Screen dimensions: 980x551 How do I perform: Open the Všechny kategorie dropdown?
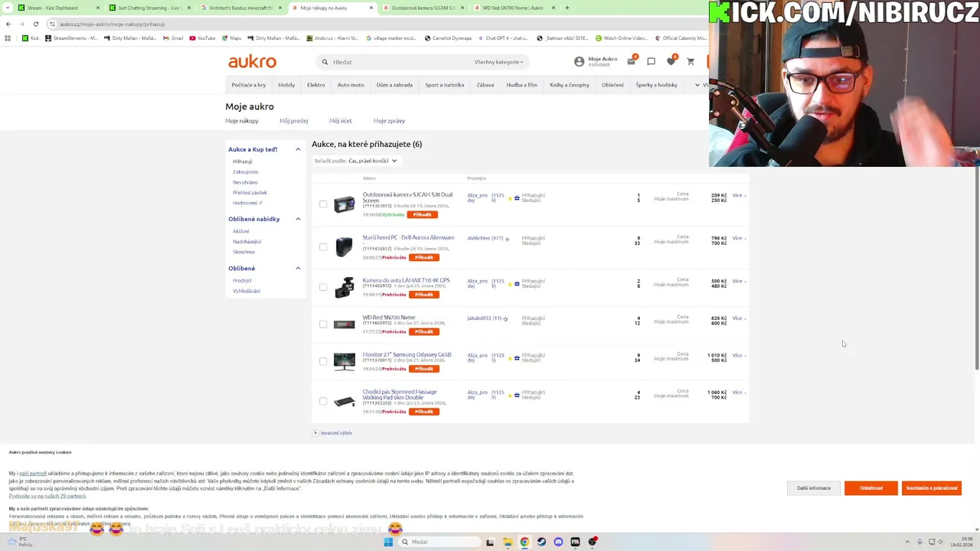point(498,62)
